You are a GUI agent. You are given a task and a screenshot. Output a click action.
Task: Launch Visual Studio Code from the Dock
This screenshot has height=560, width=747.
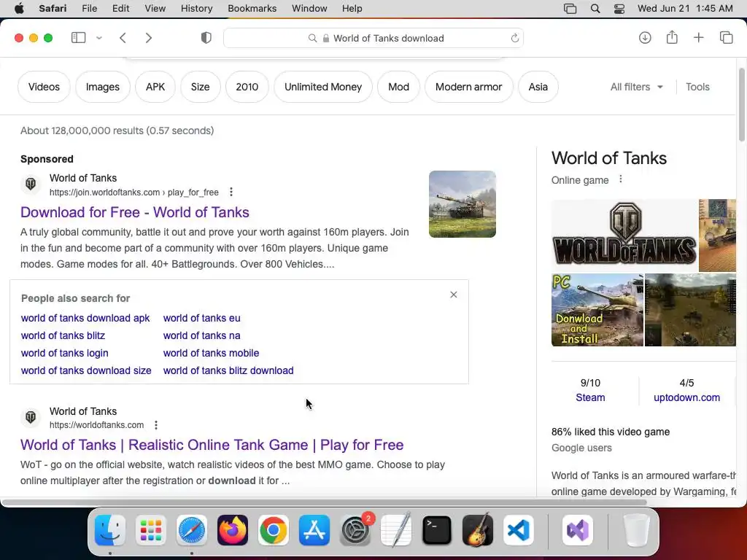coord(519,530)
